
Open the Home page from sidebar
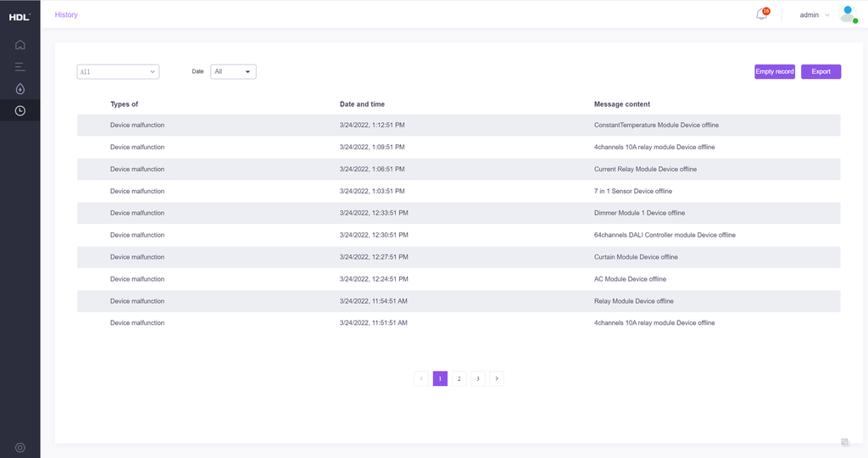(x=20, y=45)
